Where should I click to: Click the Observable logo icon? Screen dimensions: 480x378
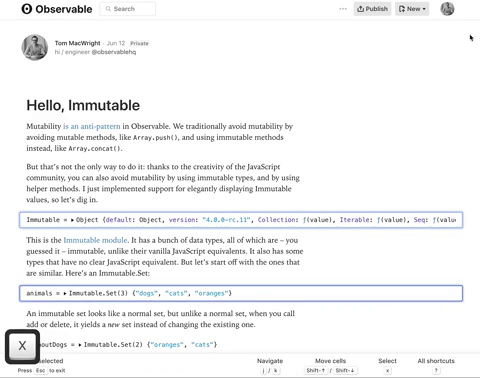point(27,9)
